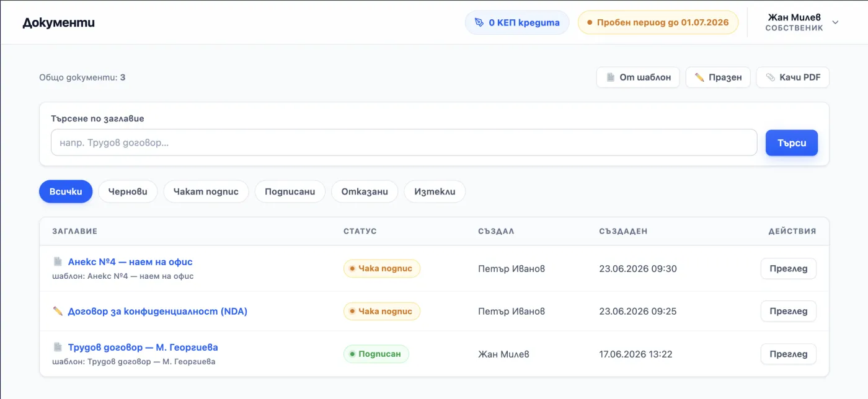This screenshot has width=868, height=399.
Task: Click the ЗАГЛАВИЕ column header
Action: pos(74,231)
